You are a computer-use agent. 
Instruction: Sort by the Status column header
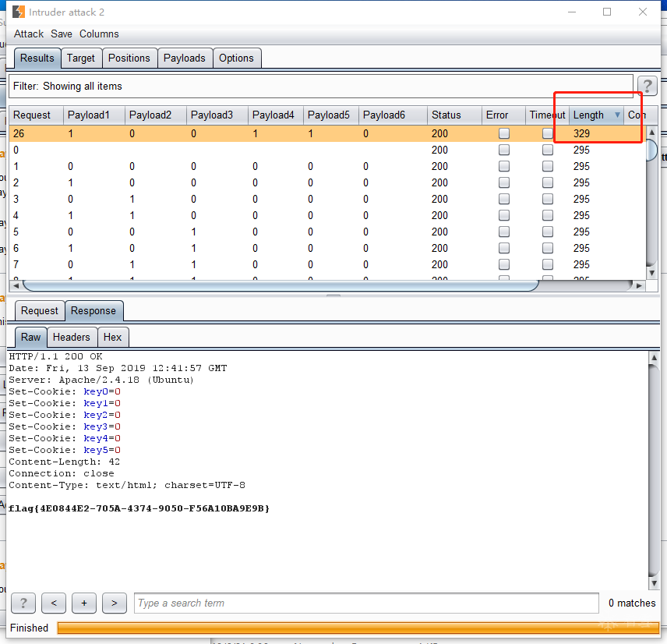pos(454,115)
